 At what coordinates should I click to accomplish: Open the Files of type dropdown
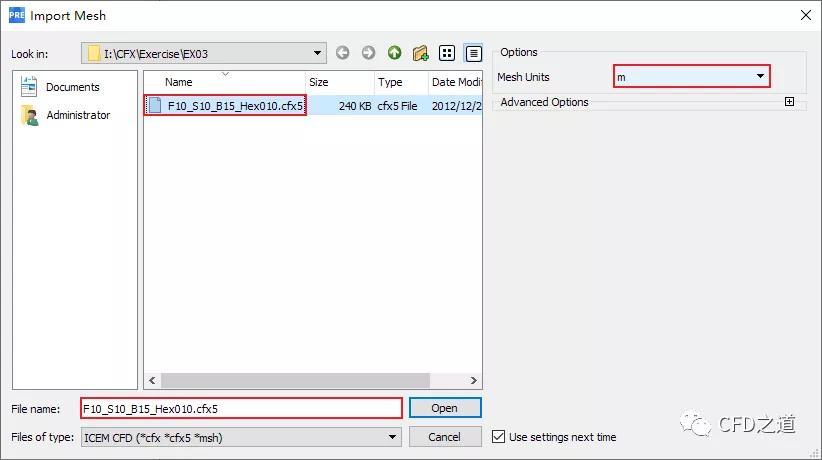coord(241,437)
